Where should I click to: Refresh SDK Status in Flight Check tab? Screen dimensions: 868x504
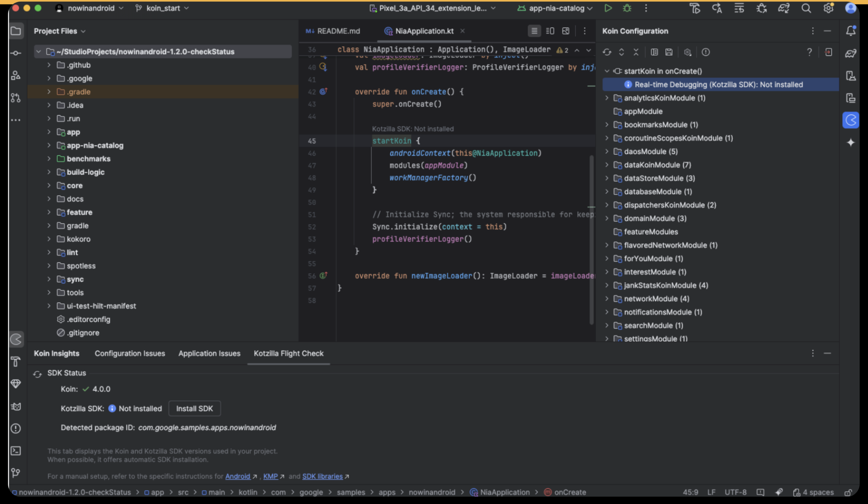click(38, 374)
